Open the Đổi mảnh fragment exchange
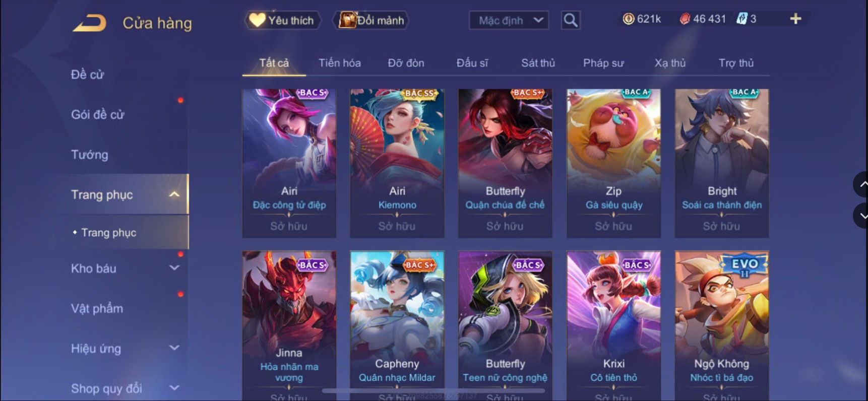The image size is (868, 401). tap(371, 20)
